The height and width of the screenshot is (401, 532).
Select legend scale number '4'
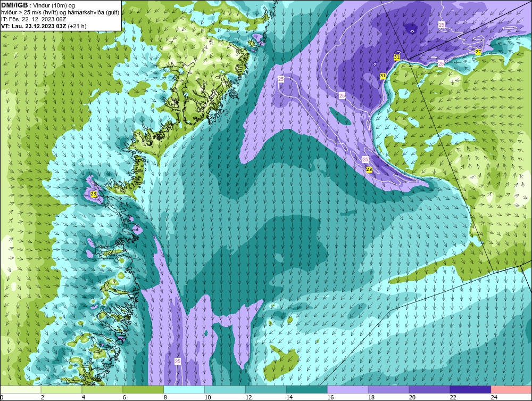84,397
